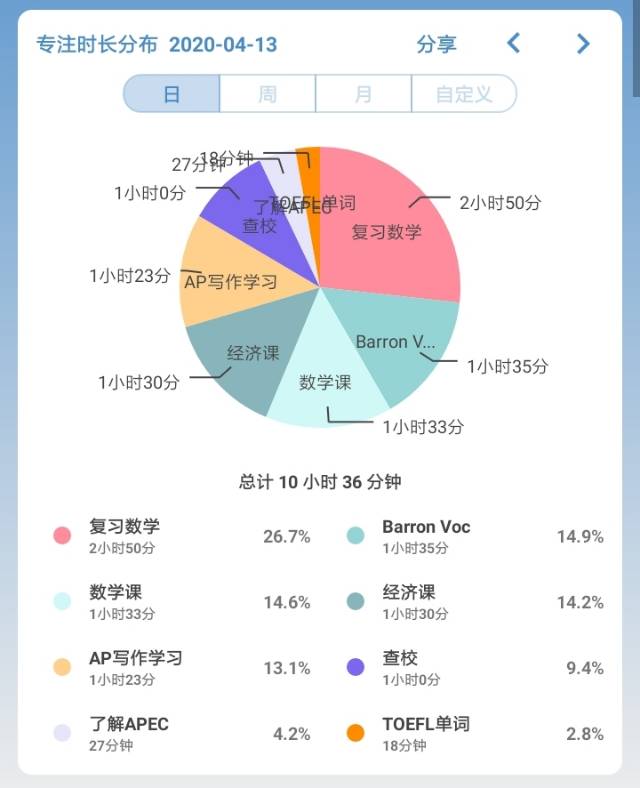Click the teal Barron Voc legend dot
The height and width of the screenshot is (788, 640).
[356, 535]
